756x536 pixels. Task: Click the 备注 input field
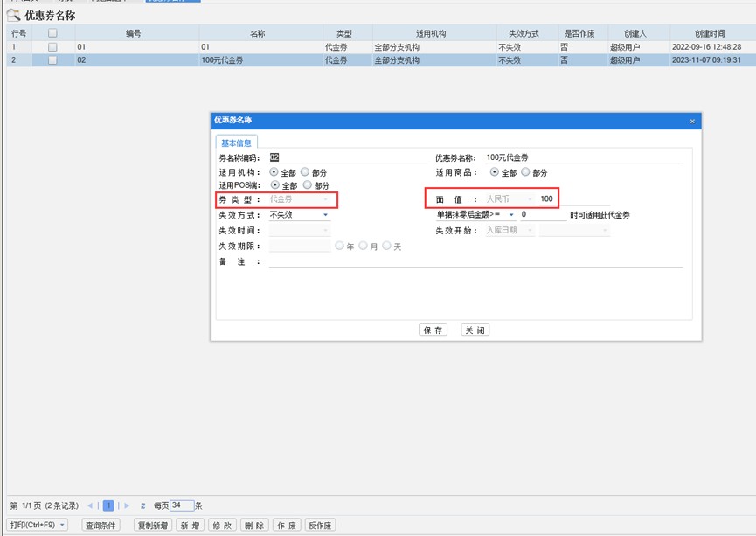475,261
